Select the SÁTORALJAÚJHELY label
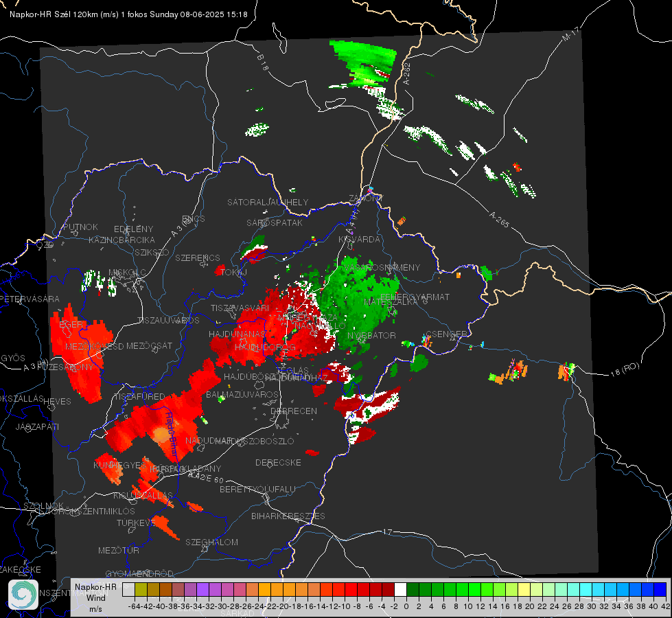Image resolution: width=672 pixels, height=618 pixels. (268, 202)
